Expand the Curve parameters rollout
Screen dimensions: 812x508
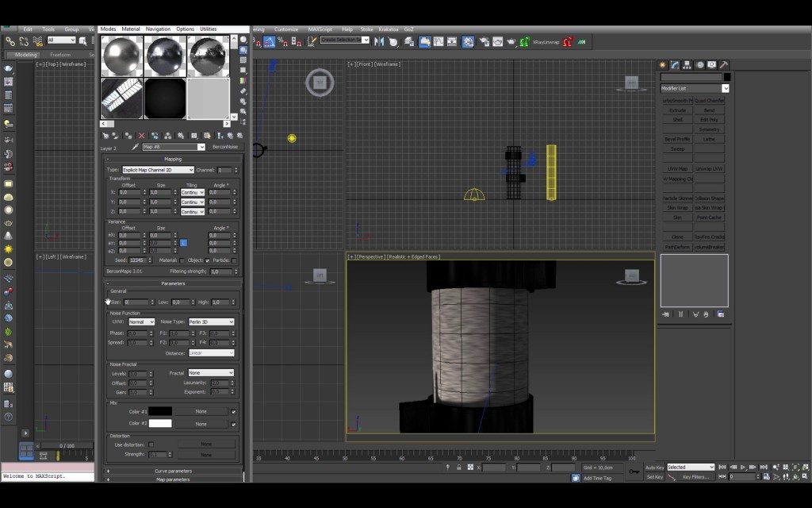pos(172,471)
